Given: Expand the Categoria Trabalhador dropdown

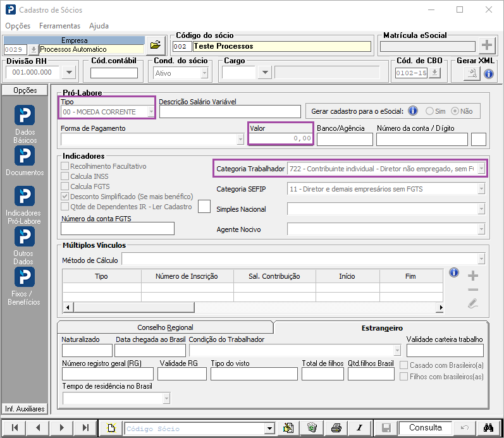Looking at the screenshot, I should (x=481, y=169).
